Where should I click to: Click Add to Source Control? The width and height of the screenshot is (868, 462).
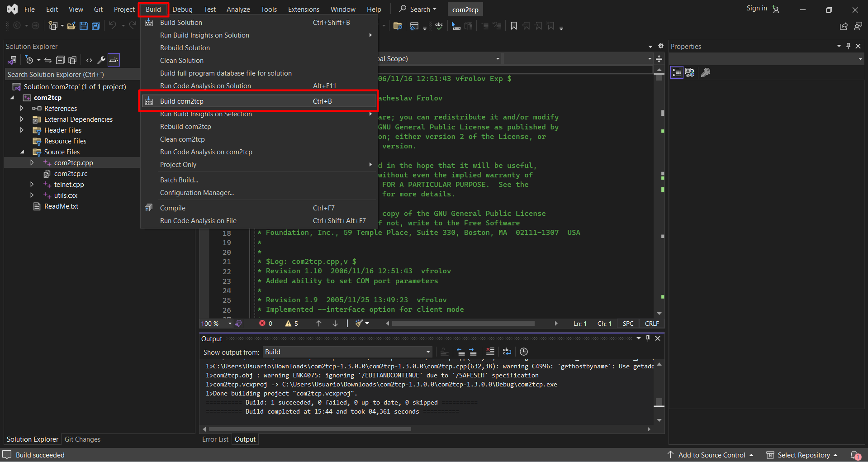[711, 455]
